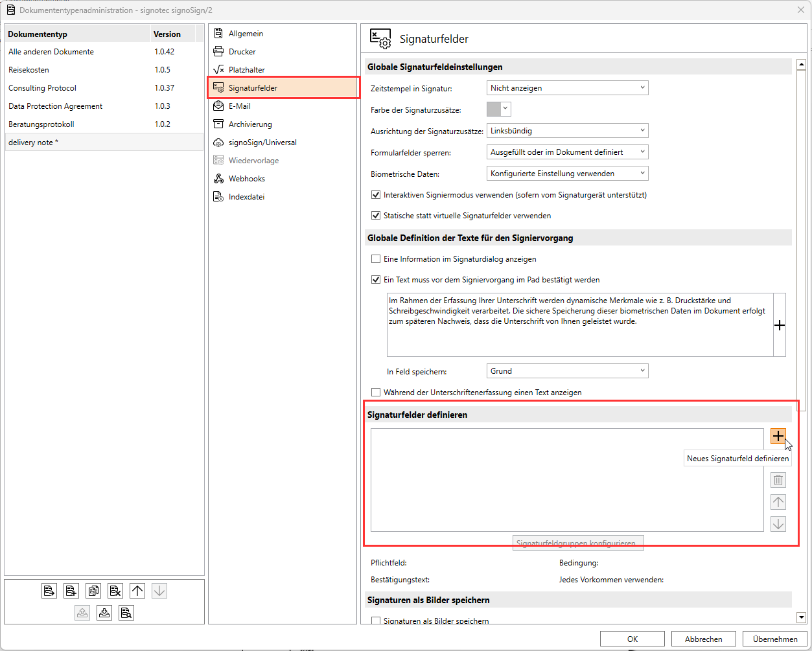
Task: Click the import document type tray icon
Action: click(104, 613)
